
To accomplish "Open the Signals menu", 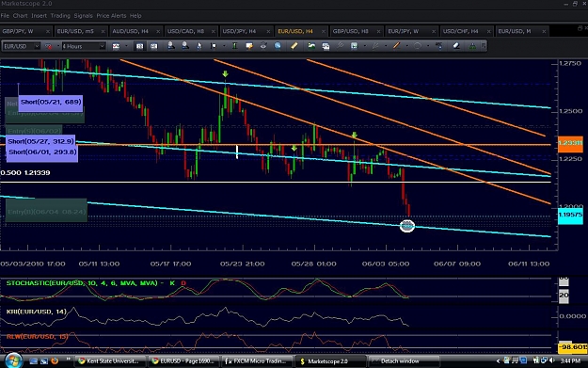I will click(83, 16).
